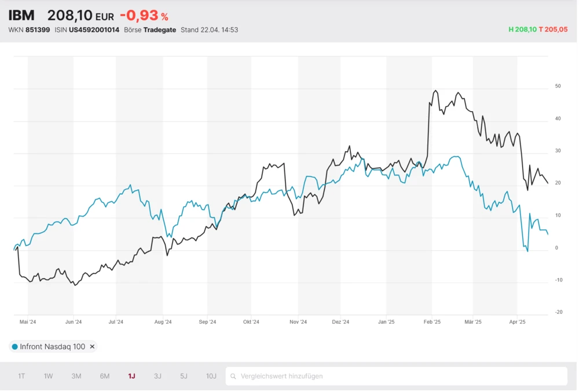This screenshot has height=392, width=579.
Task: Click the Feb '25 axis label
Action: coord(432,322)
